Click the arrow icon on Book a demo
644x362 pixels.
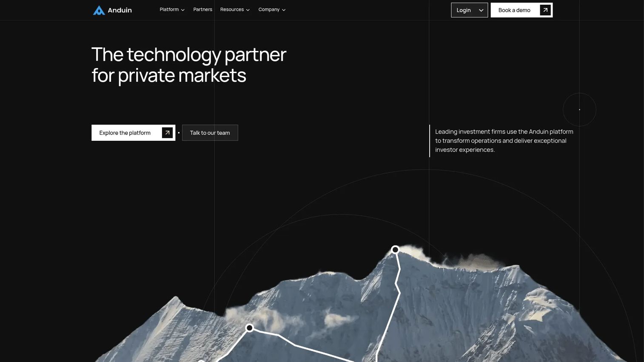[x=545, y=10]
